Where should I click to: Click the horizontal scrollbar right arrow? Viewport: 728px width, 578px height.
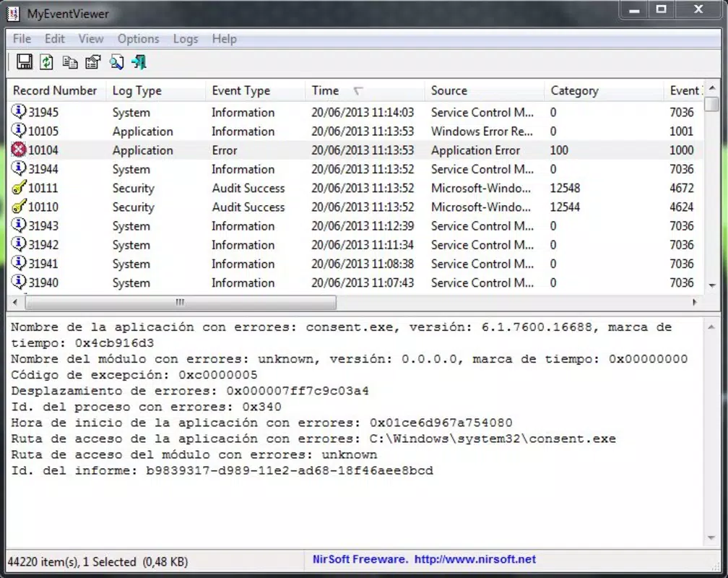tap(695, 303)
